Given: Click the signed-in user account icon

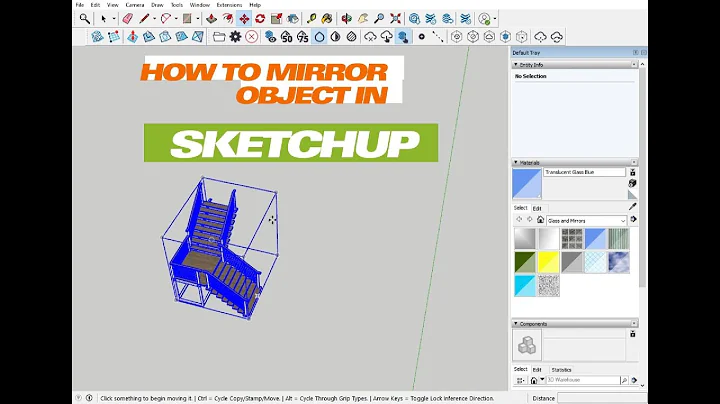Looking at the screenshot, I should click(x=484, y=18).
